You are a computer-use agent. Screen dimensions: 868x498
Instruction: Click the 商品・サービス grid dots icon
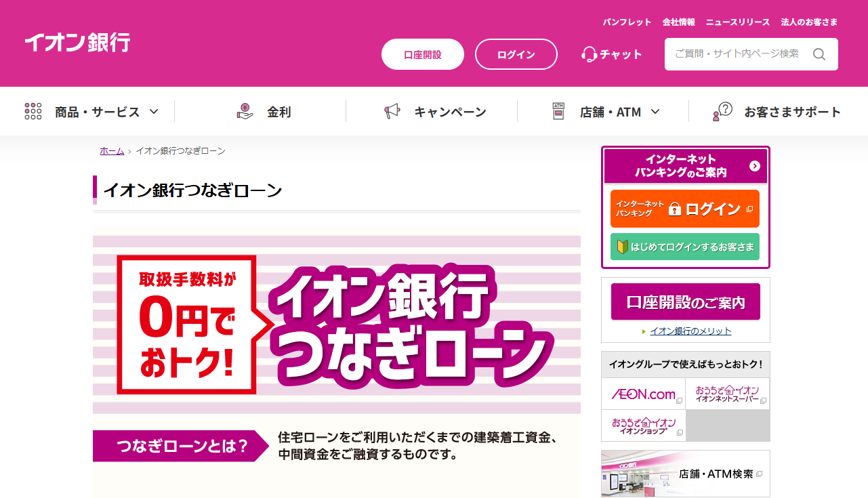tap(33, 112)
